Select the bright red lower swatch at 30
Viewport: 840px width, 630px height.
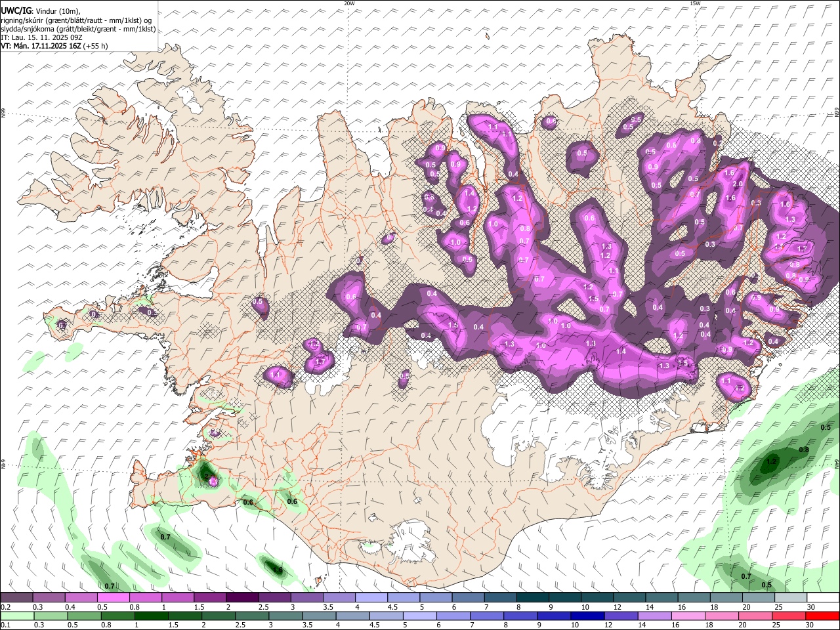coord(822,616)
